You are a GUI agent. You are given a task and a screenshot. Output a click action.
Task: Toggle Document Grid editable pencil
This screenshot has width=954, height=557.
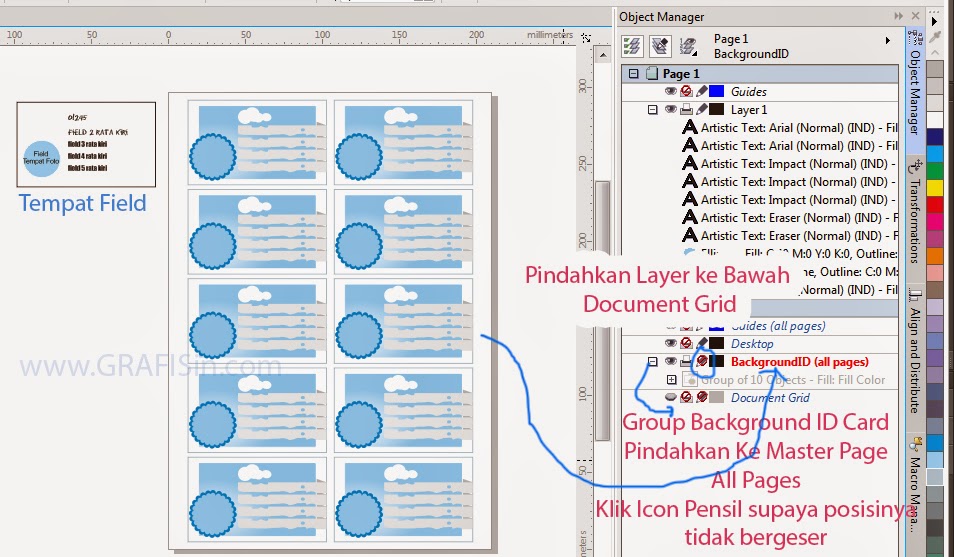coord(702,398)
